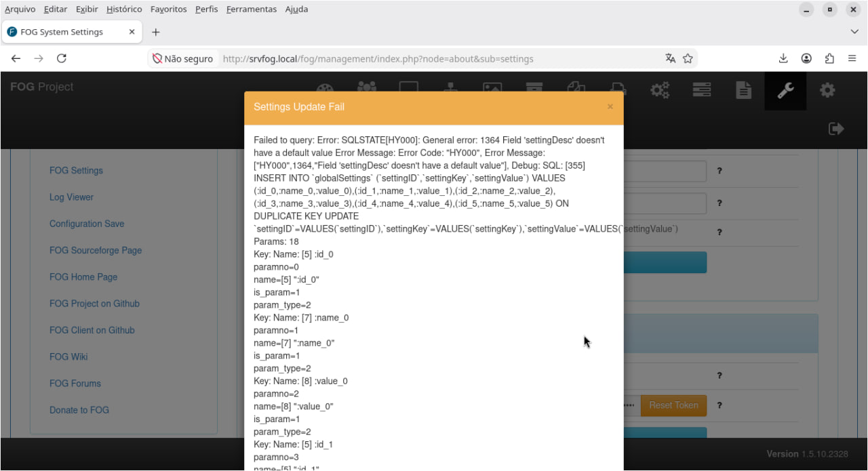The width and height of the screenshot is (868, 471).
Task: Click the DUPLICATE KEY UPDATE text line
Action: click(x=307, y=216)
